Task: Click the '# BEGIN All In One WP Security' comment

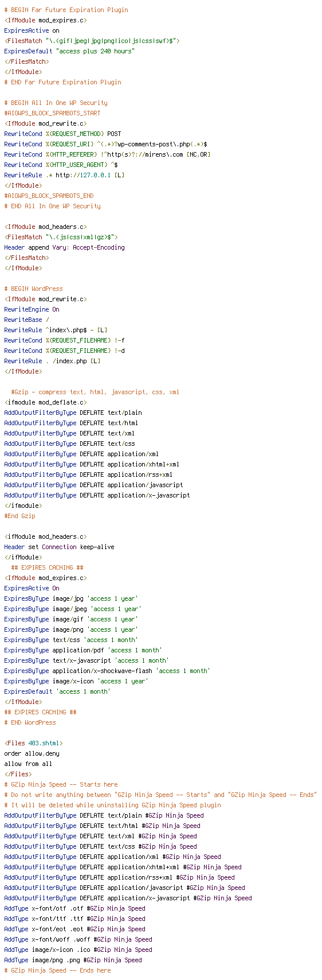Action: pos(56,103)
